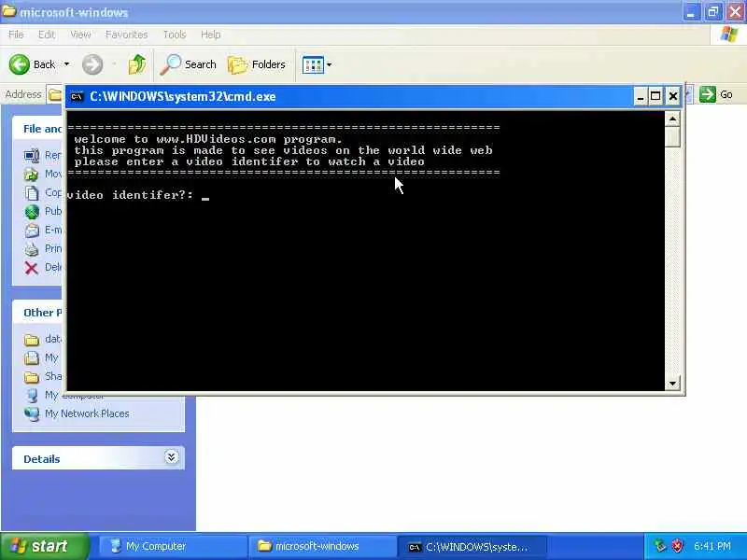This screenshot has width=747, height=560.
Task: Switch to My Computer taskbar button
Action: (x=173, y=546)
